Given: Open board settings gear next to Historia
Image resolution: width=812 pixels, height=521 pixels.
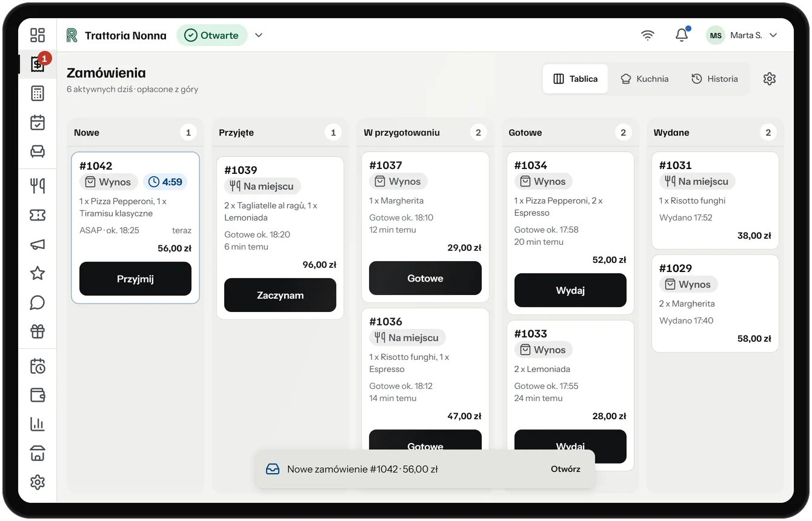Looking at the screenshot, I should tap(770, 79).
